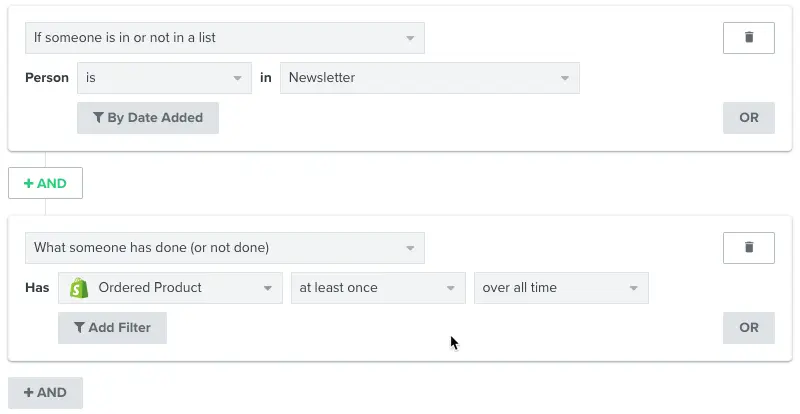Click the bottom gray + AND button
Viewport: 800px width, 414px height.
[45, 393]
